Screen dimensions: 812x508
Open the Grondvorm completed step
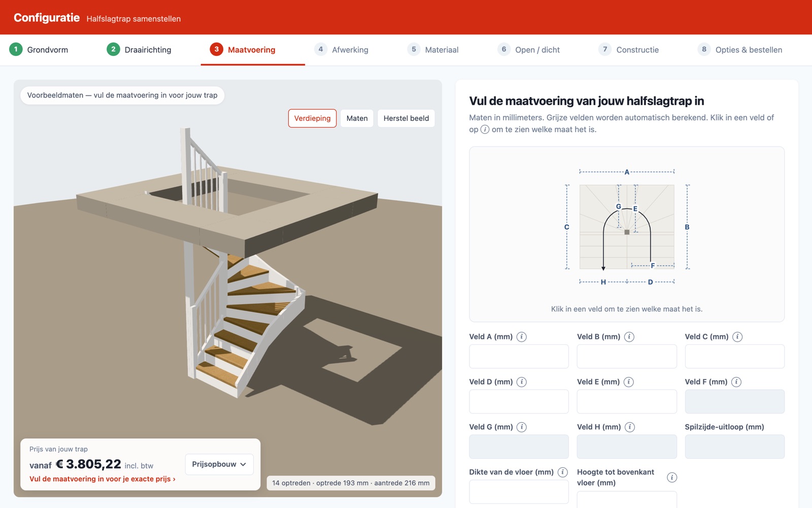point(39,50)
